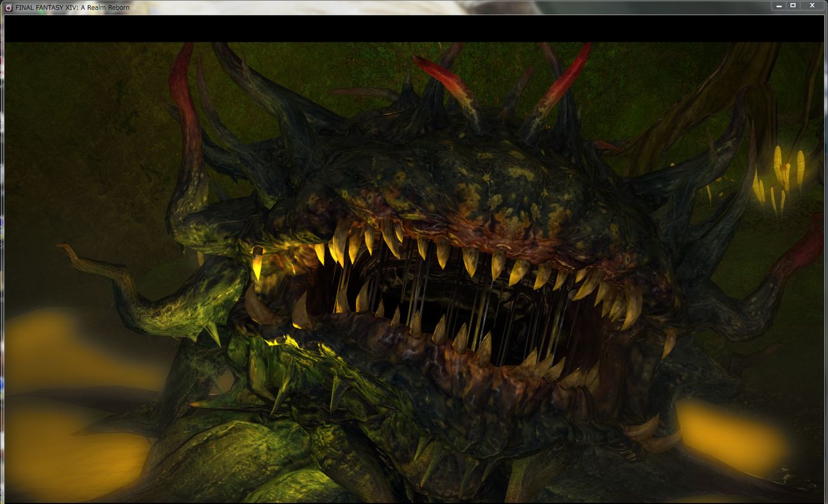Click the Final Fantasy XIV title bar icon

click(8, 7)
